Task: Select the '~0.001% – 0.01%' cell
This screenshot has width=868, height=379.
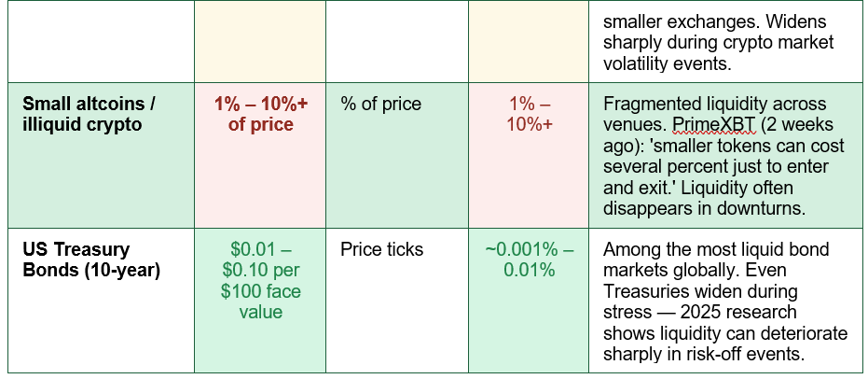Action: [529, 300]
